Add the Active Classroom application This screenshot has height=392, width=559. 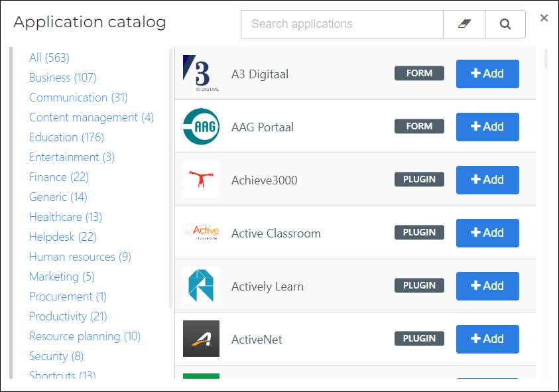click(487, 233)
